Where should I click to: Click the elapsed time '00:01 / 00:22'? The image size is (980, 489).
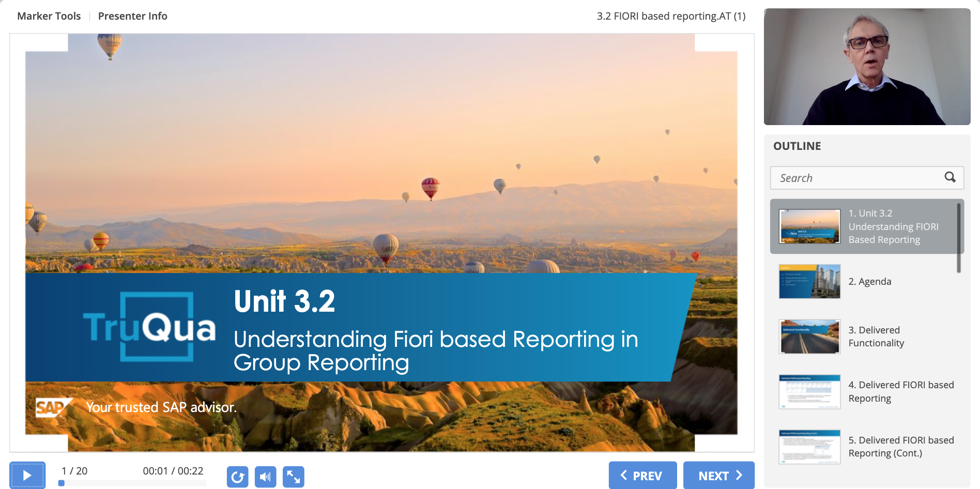coord(173,471)
